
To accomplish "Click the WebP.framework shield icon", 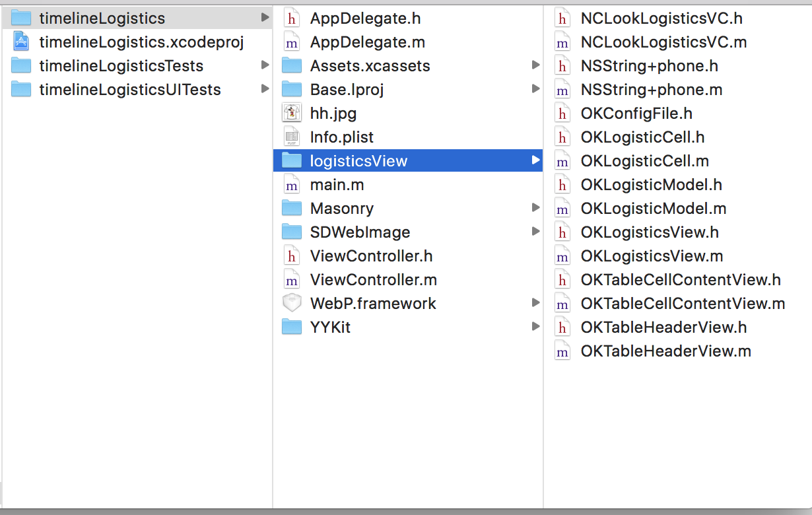I will coord(292,303).
